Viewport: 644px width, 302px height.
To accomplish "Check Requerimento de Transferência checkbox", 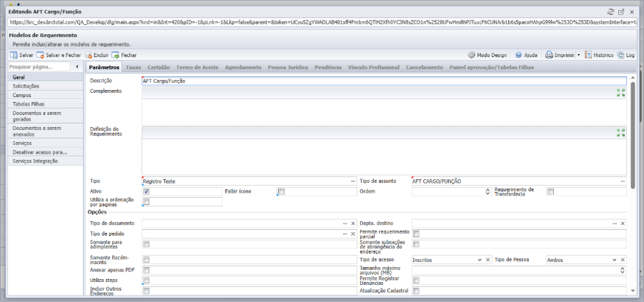I will pos(551,191).
